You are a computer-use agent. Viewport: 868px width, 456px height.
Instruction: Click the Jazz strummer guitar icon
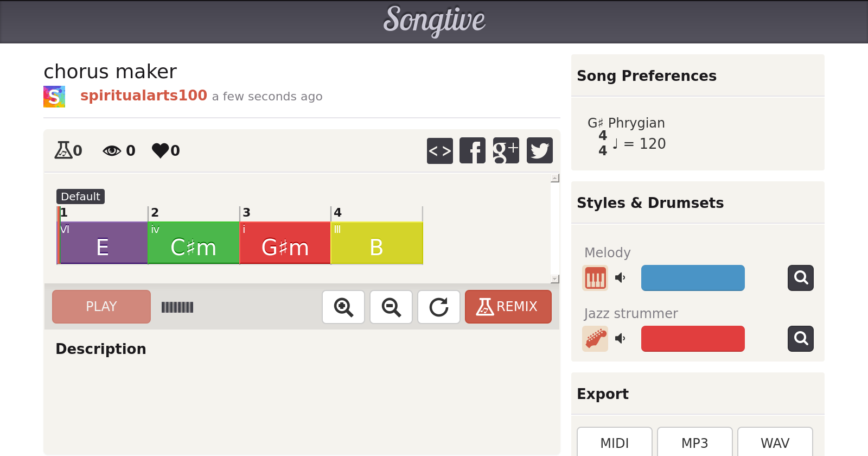[x=595, y=339]
